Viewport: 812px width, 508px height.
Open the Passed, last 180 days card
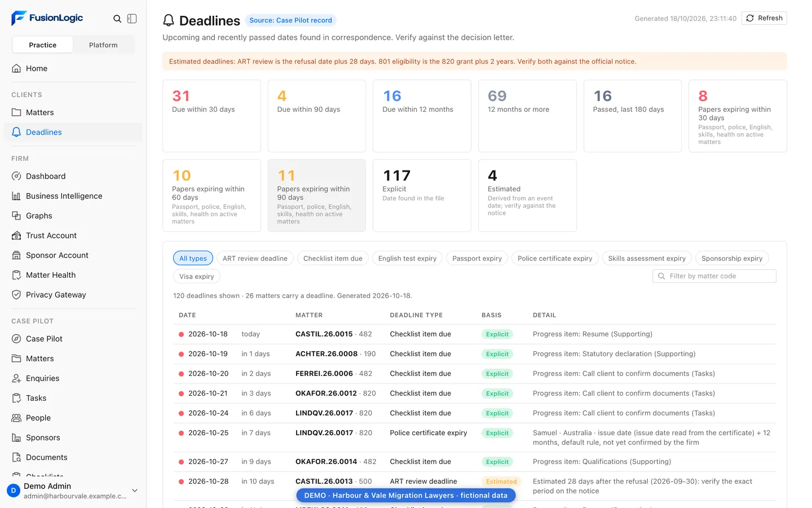pos(633,116)
